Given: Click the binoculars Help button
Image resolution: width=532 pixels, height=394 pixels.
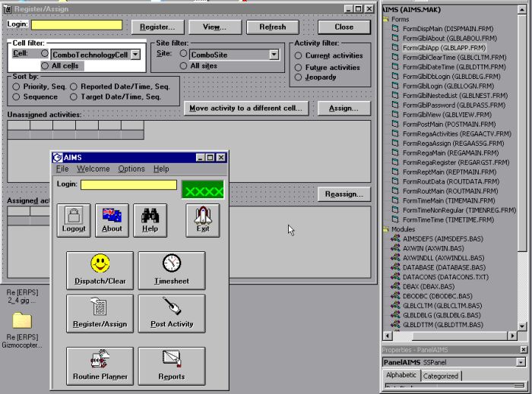Looking at the screenshot, I should click(150, 219).
